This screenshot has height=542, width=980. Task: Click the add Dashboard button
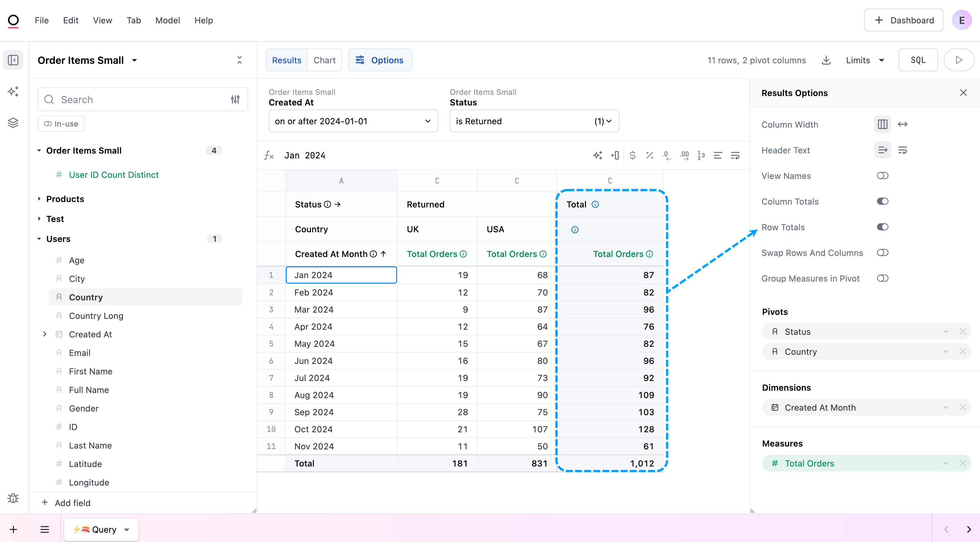click(904, 21)
